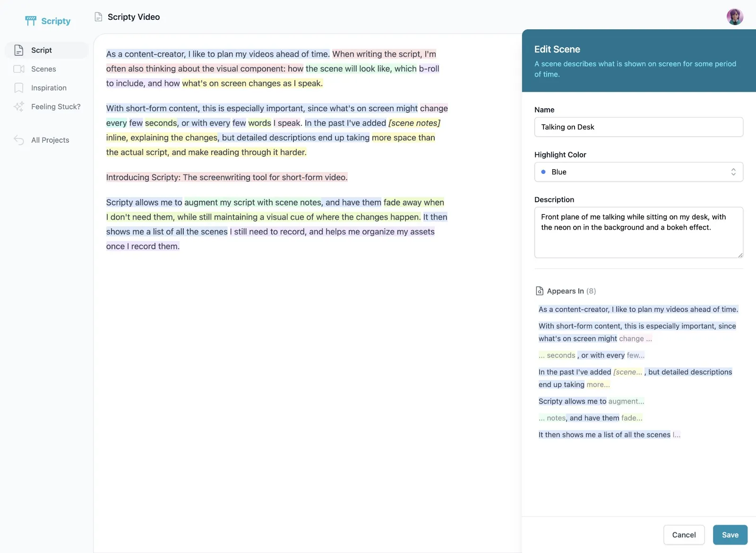This screenshot has width=756, height=553.
Task: Click the blue color dot swatch
Action: tap(543, 172)
